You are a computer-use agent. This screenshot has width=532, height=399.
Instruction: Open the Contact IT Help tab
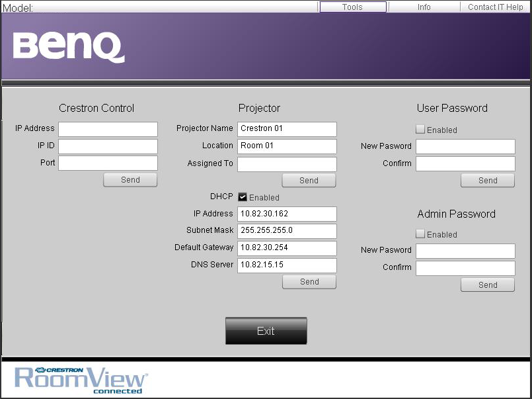coord(496,7)
